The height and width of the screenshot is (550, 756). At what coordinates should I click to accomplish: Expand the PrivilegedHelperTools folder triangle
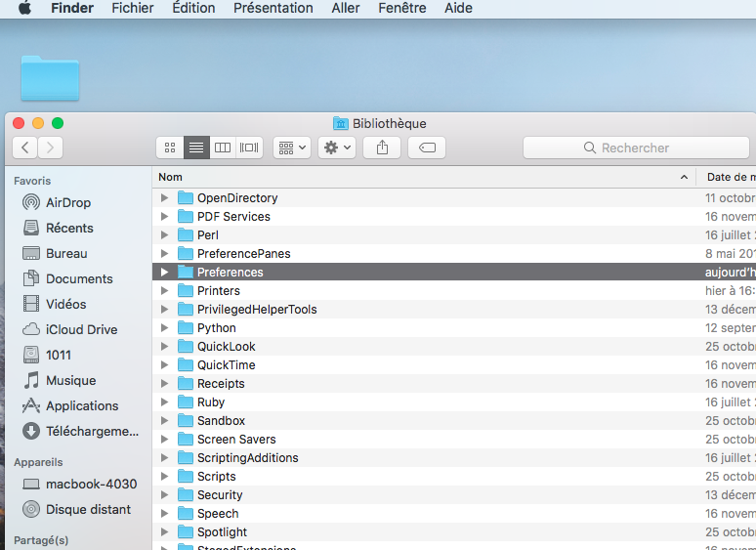pyautogui.click(x=164, y=309)
